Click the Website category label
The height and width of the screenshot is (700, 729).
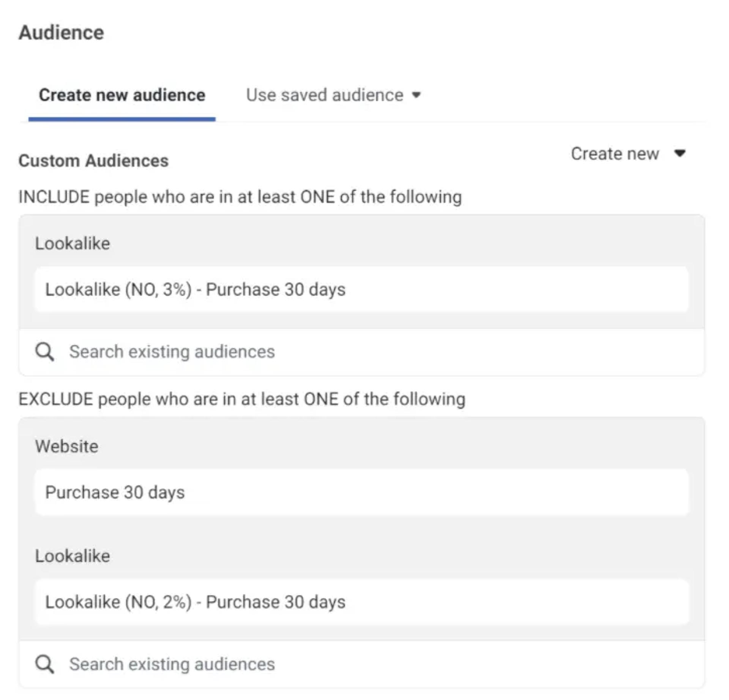[67, 446]
